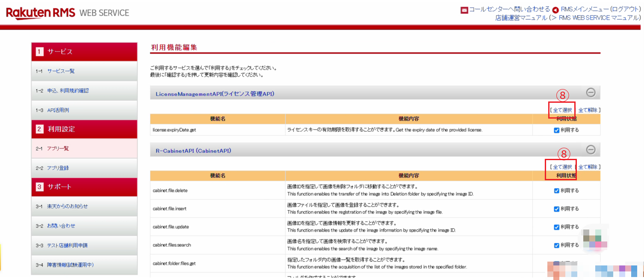Click the cabinet.files.search function name

172,245
